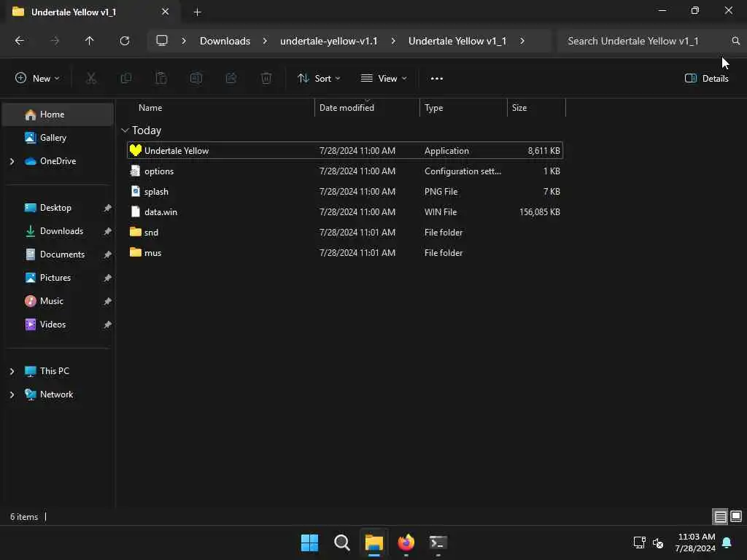Go back with the left arrow button
The width and height of the screenshot is (747, 560).
[x=20, y=41]
